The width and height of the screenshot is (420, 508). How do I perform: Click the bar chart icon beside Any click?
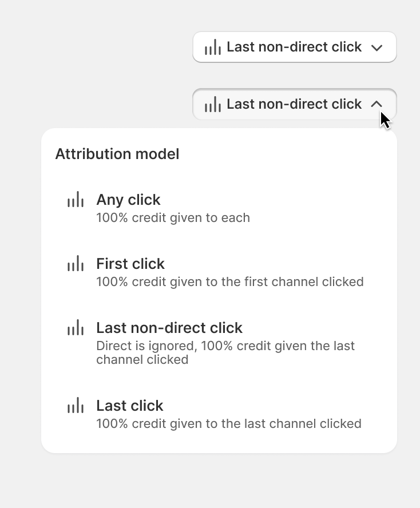(76, 200)
